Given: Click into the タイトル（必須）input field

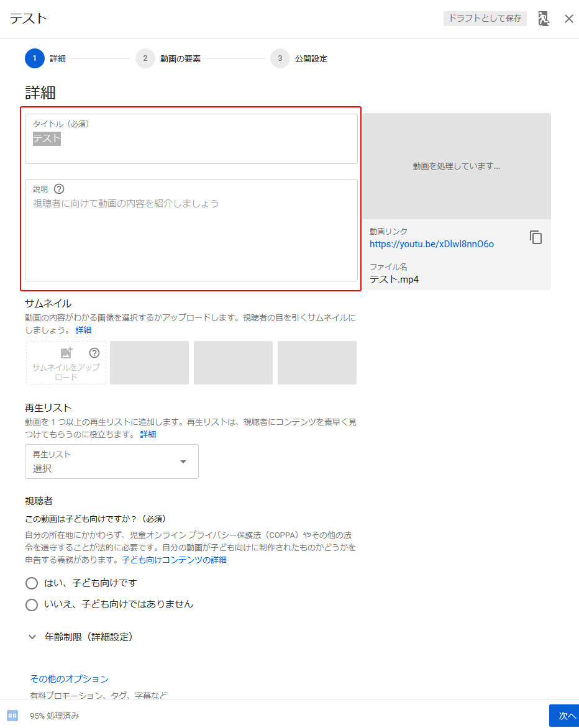Looking at the screenshot, I should click(x=191, y=139).
